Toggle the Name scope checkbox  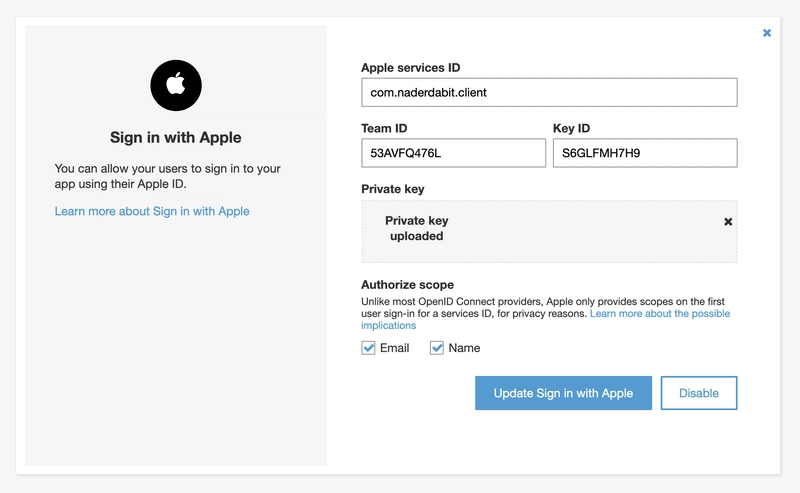[437, 348]
